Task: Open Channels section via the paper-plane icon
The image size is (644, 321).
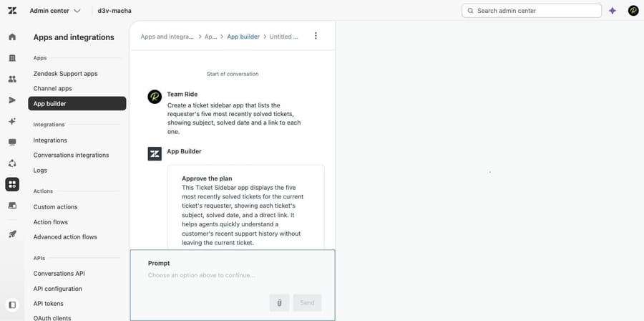Action: pos(12,100)
